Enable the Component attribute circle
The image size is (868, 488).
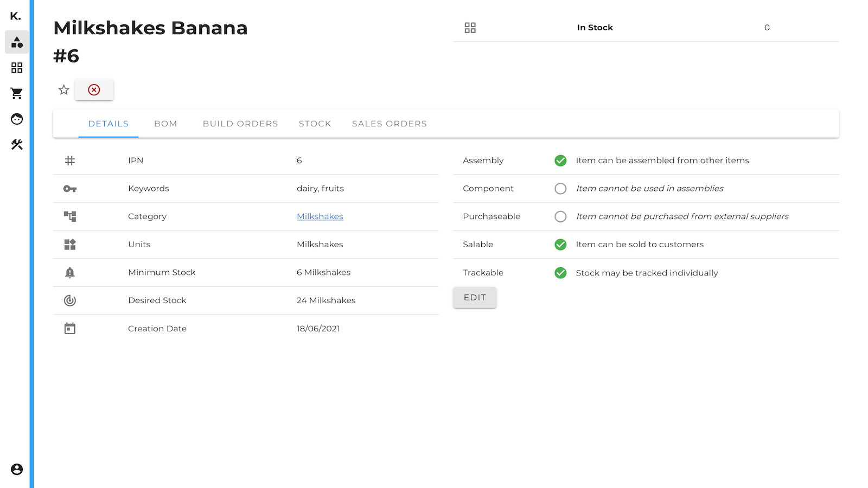tap(560, 189)
